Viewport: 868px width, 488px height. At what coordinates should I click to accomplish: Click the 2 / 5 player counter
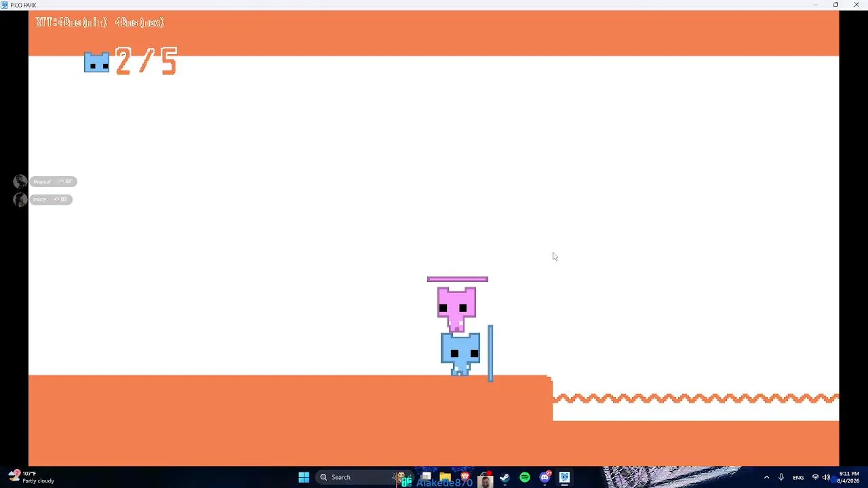[146, 61]
